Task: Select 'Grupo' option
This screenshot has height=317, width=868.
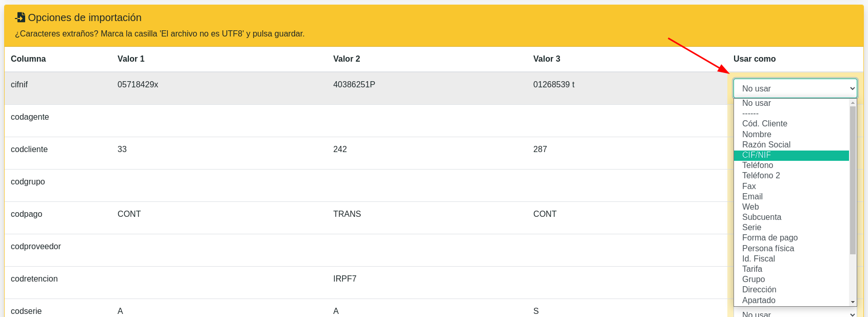Action: 792,279
